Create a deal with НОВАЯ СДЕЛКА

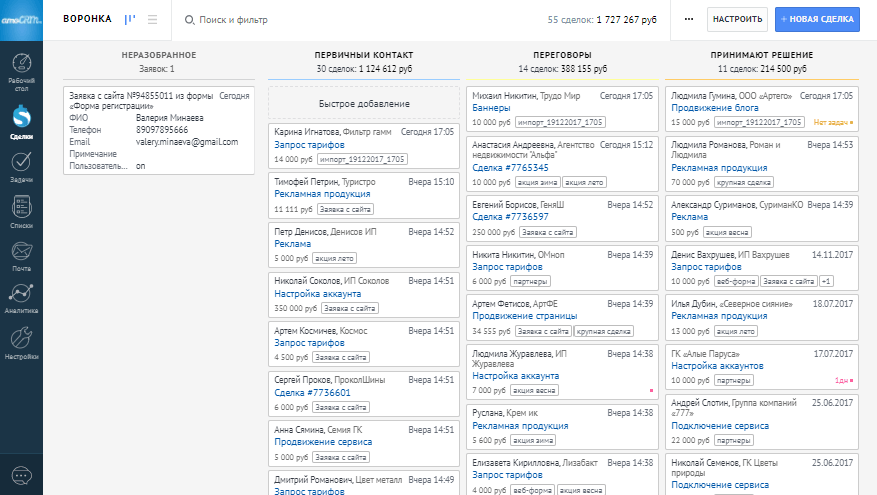pyautogui.click(x=817, y=19)
